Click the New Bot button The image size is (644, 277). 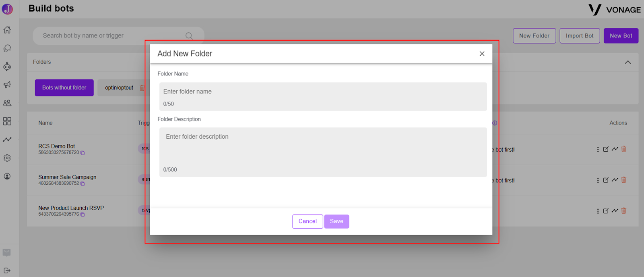pos(621,36)
